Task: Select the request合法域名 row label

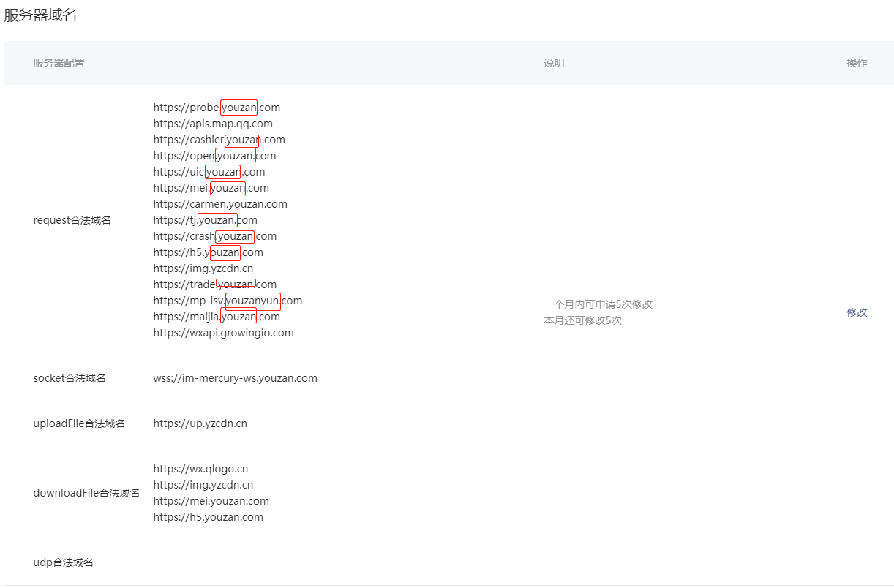Action: (x=72, y=220)
